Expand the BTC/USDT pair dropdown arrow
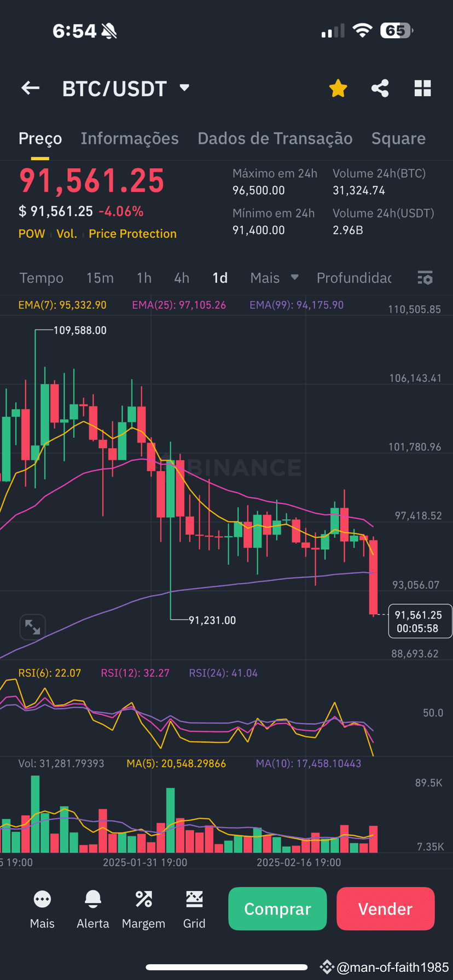This screenshot has height=980, width=453. [x=184, y=87]
